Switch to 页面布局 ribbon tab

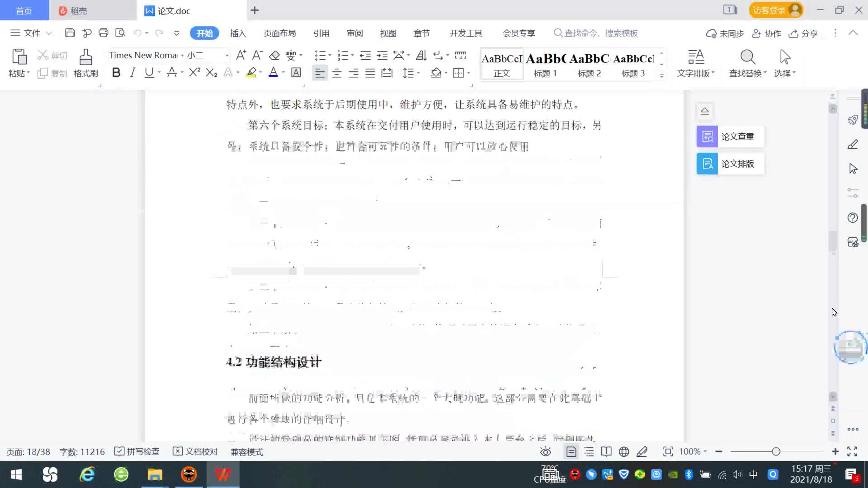279,33
